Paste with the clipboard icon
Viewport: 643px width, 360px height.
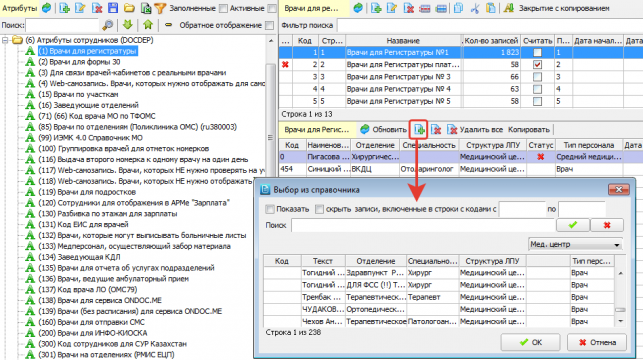coord(491,8)
